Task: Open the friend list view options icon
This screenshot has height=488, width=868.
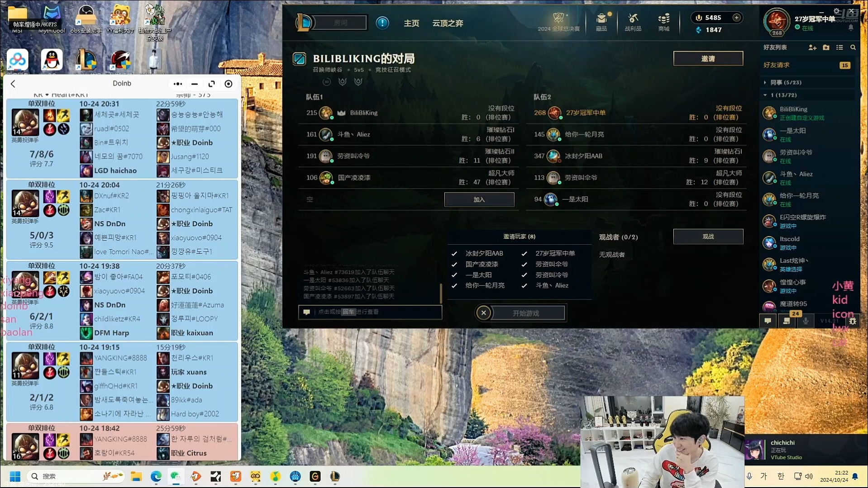Action: [x=839, y=47]
